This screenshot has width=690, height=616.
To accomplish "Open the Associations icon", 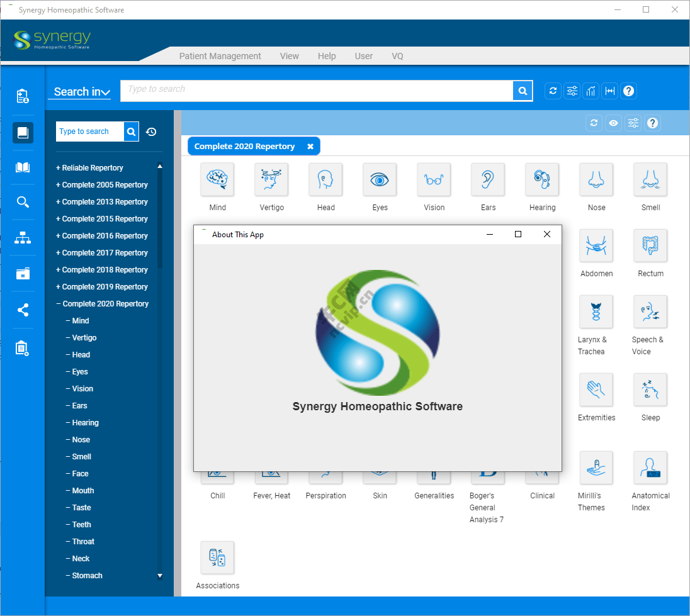I will (x=217, y=557).
